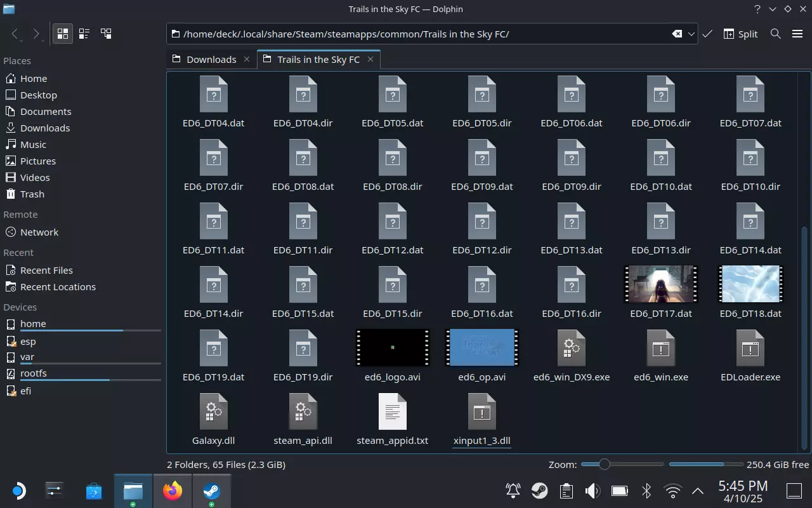Click the free disk space bar

coord(705,464)
